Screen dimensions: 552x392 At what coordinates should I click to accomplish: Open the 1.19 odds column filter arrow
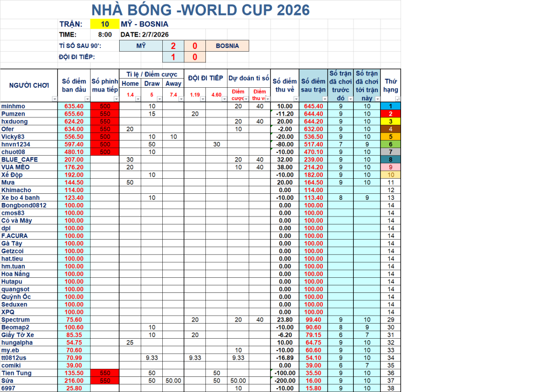tap(203, 99)
